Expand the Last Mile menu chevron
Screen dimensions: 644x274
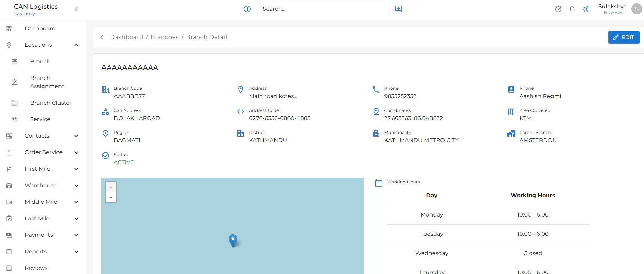(x=76, y=219)
